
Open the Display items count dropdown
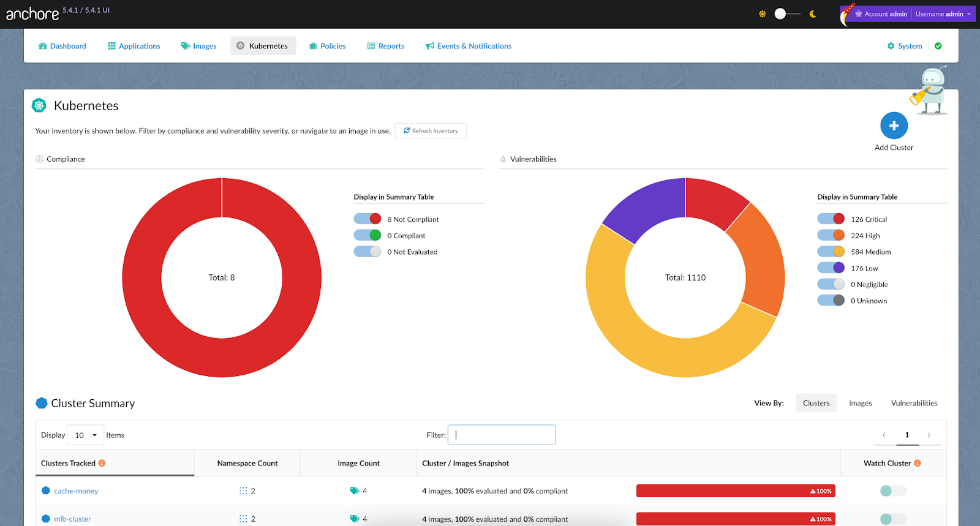pyautogui.click(x=85, y=435)
